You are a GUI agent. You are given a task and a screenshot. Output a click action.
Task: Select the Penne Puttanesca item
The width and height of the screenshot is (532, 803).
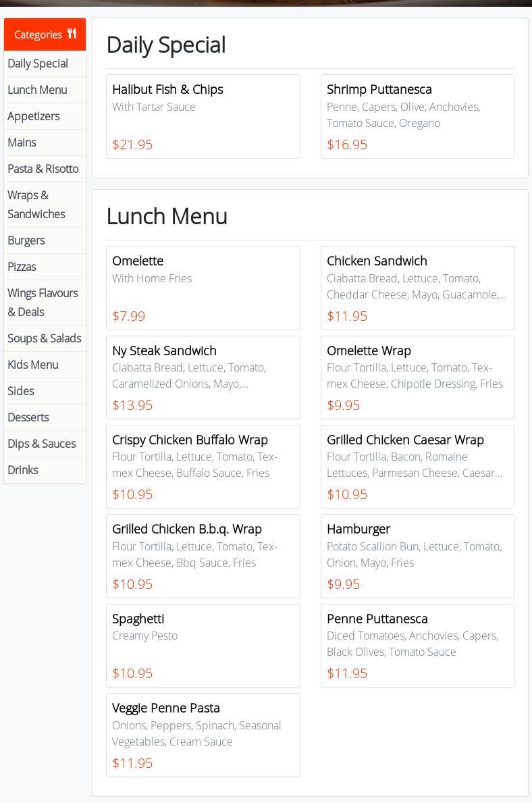pyautogui.click(x=417, y=645)
